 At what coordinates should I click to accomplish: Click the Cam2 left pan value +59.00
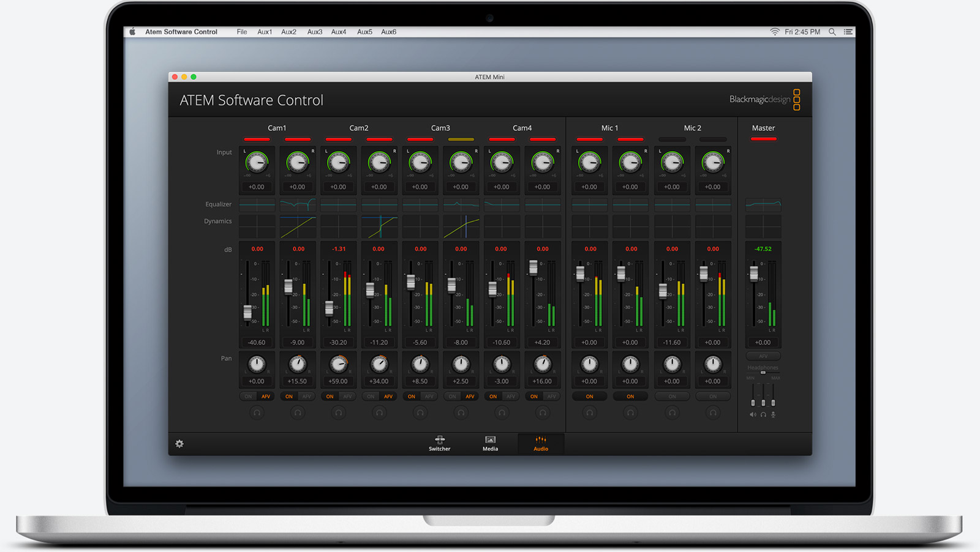point(338,381)
